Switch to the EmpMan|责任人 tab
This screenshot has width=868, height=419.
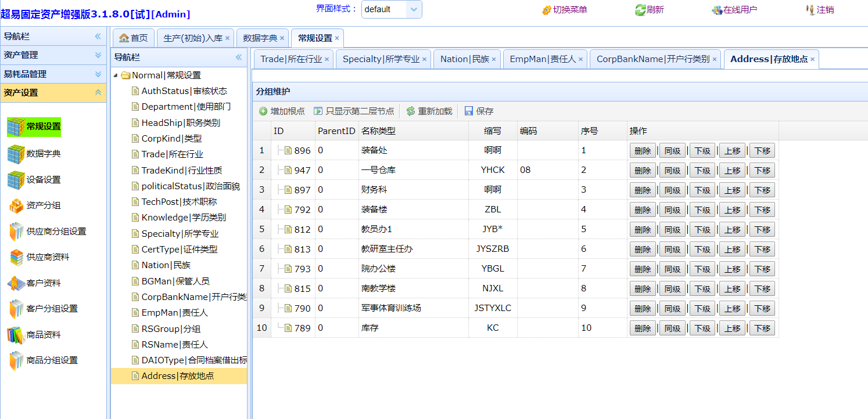pos(542,59)
